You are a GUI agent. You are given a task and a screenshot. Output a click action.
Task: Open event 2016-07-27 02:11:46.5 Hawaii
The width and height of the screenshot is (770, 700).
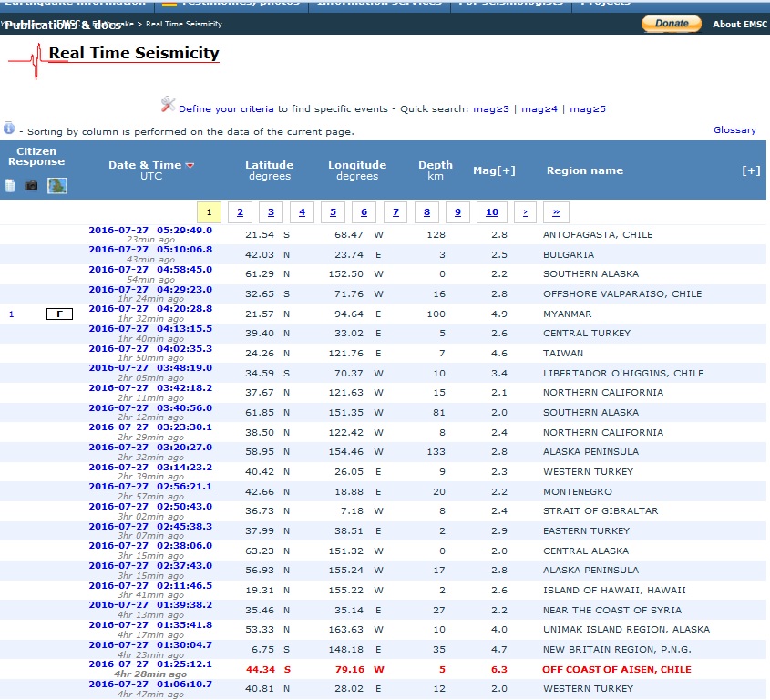click(150, 585)
